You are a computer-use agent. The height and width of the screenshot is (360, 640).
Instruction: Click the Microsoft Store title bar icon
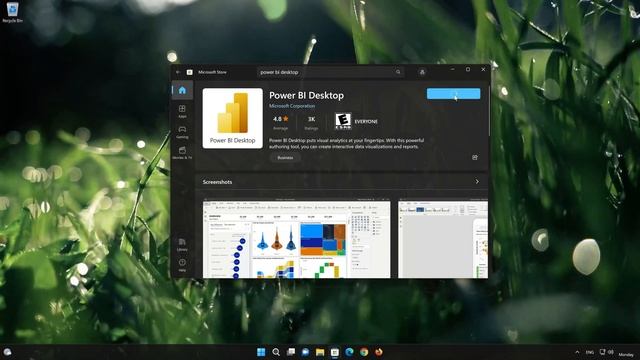189,72
